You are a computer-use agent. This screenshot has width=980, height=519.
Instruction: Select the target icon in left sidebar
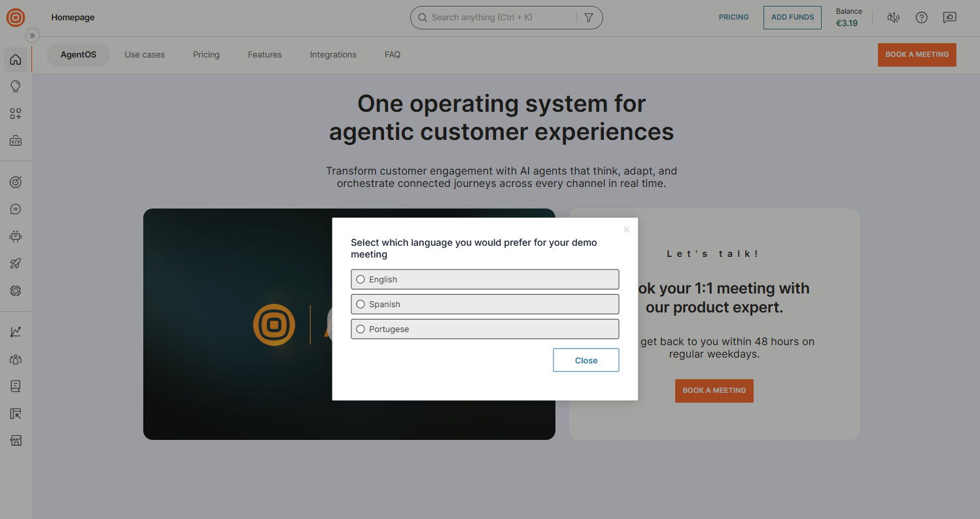16,182
